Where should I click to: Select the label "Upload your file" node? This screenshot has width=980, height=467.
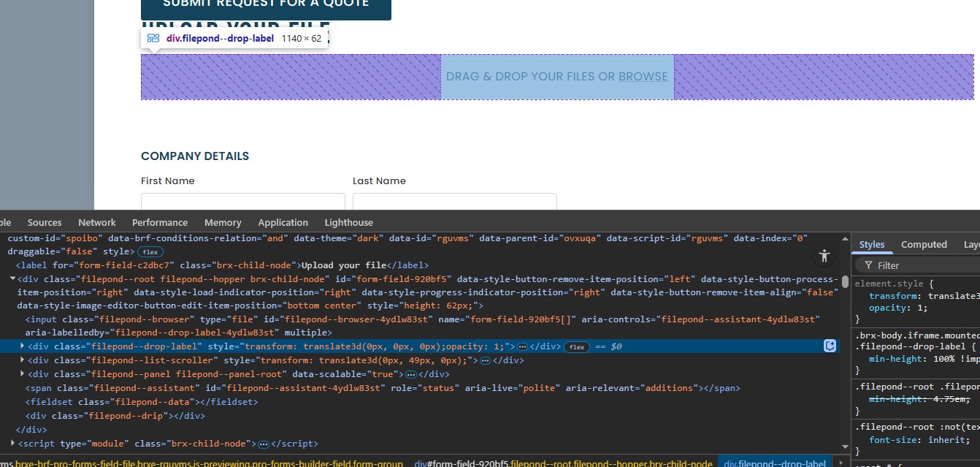click(x=222, y=265)
